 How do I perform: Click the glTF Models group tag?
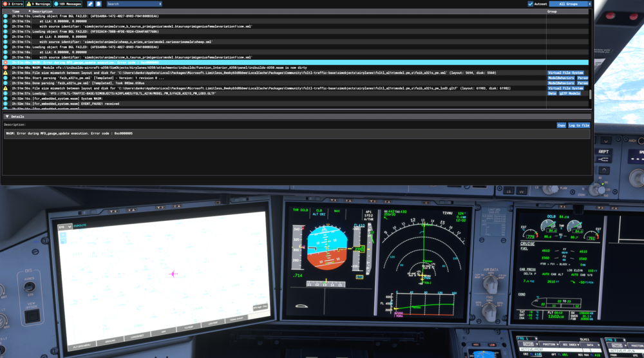tap(576, 93)
